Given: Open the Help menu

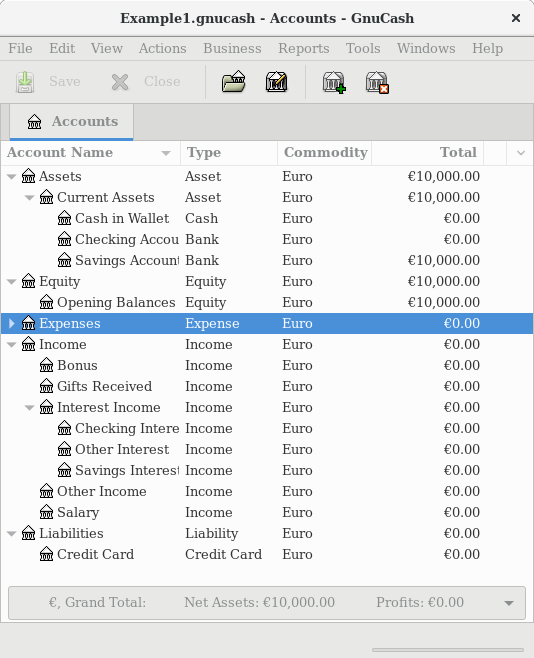Looking at the screenshot, I should [487, 48].
